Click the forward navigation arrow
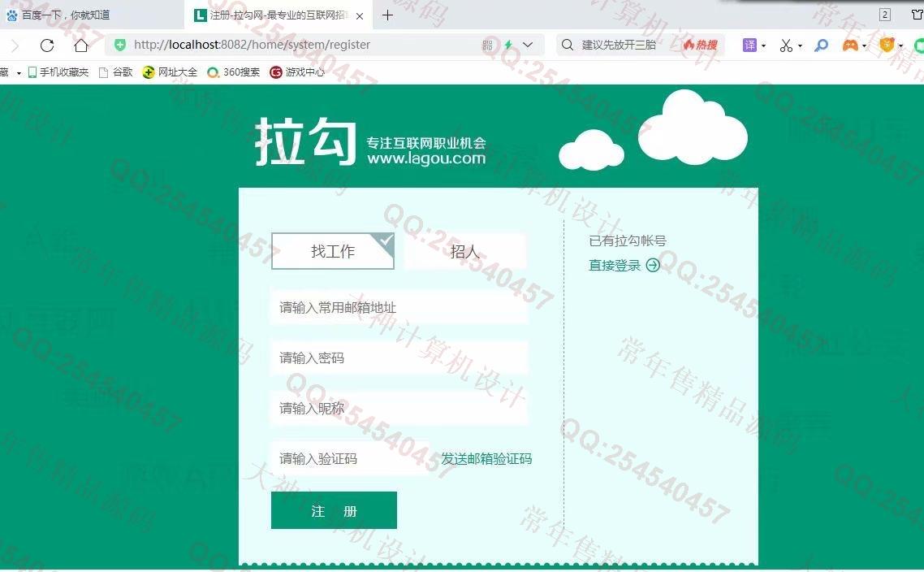The height and width of the screenshot is (572, 924). 15,45
